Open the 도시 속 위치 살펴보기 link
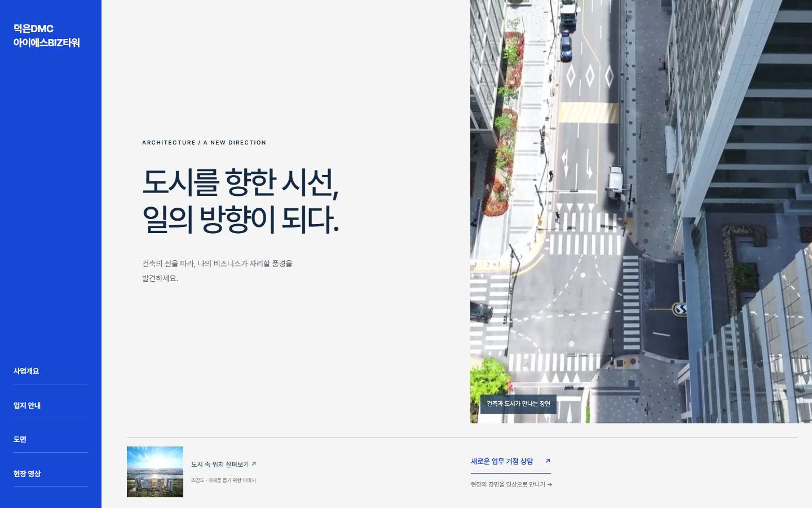 [x=223, y=465]
